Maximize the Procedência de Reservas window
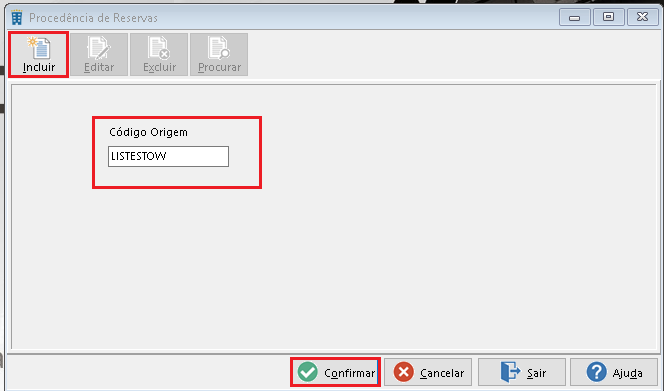664x391 pixels. point(609,17)
